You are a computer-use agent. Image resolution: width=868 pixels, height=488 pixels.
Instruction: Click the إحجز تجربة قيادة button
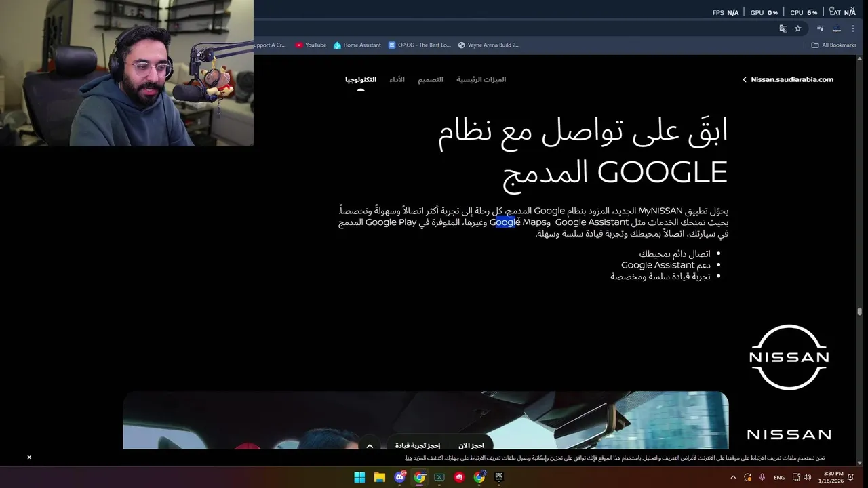pos(418,445)
